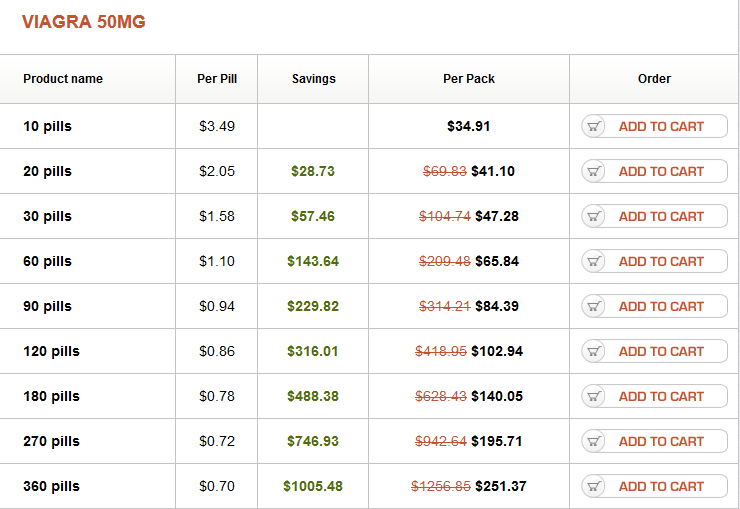Click the cart icon in the 20 pills row
The image size is (740, 509).
click(x=594, y=171)
